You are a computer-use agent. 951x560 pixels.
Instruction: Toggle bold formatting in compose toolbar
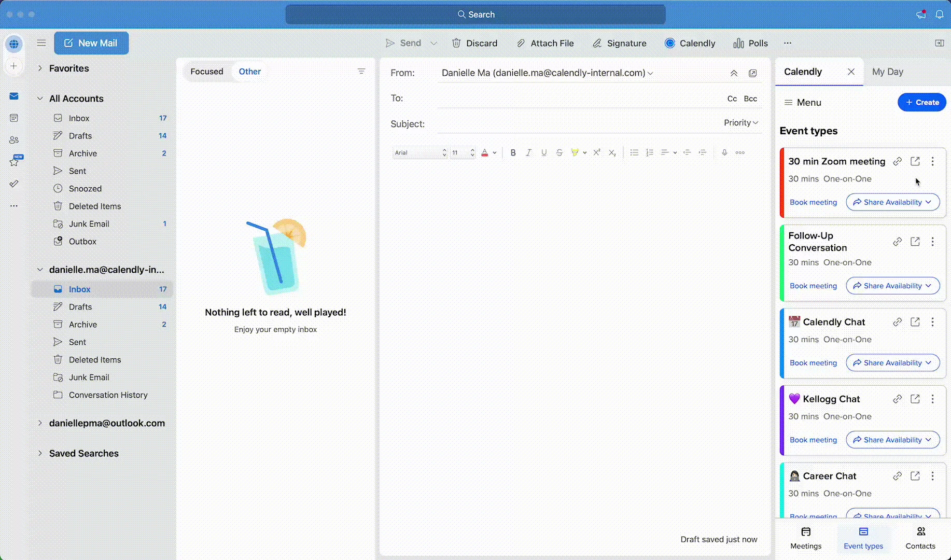coord(513,152)
